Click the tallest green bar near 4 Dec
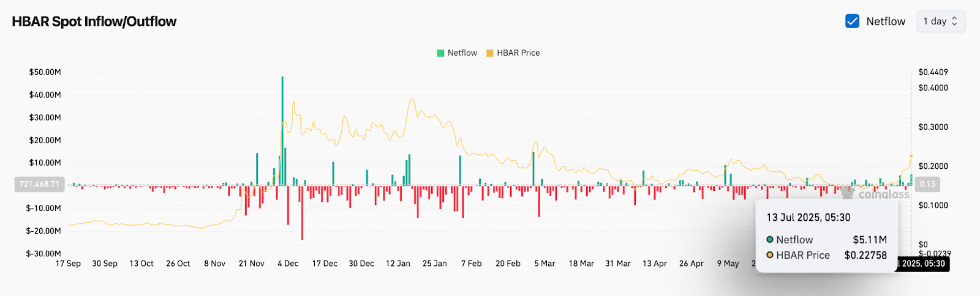The height and width of the screenshot is (296, 980). click(282, 131)
